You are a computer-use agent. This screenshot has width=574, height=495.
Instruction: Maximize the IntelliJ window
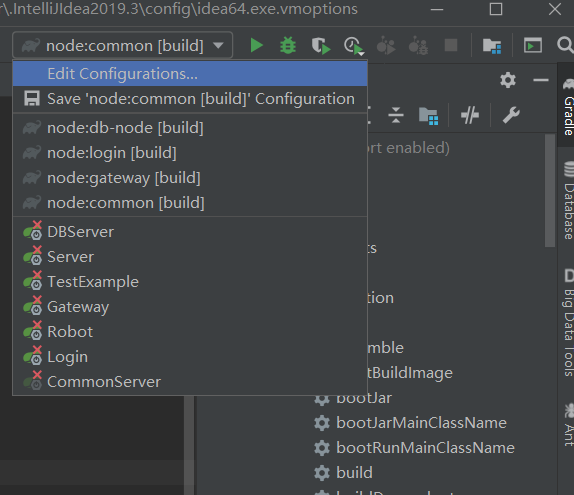pos(496,9)
